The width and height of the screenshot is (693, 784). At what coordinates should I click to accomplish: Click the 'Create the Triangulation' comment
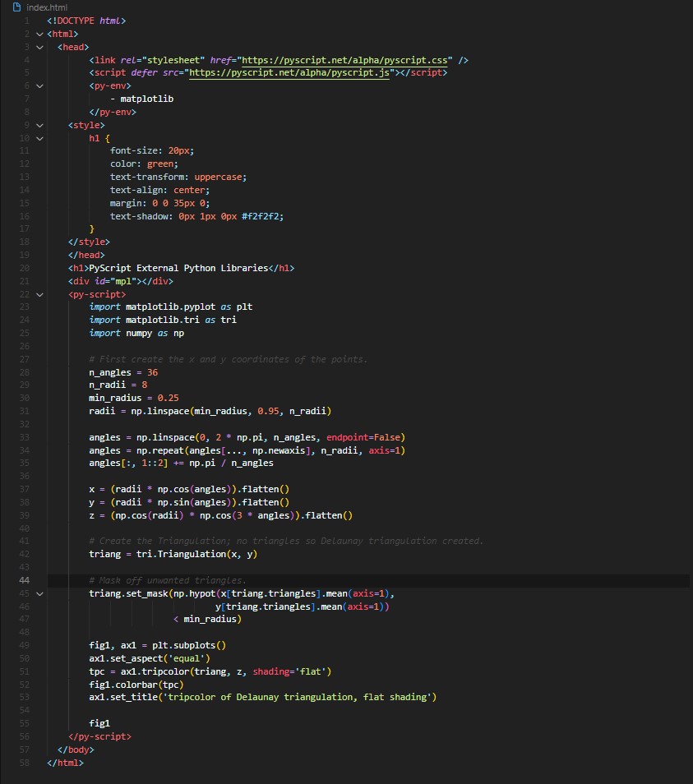[x=286, y=541]
